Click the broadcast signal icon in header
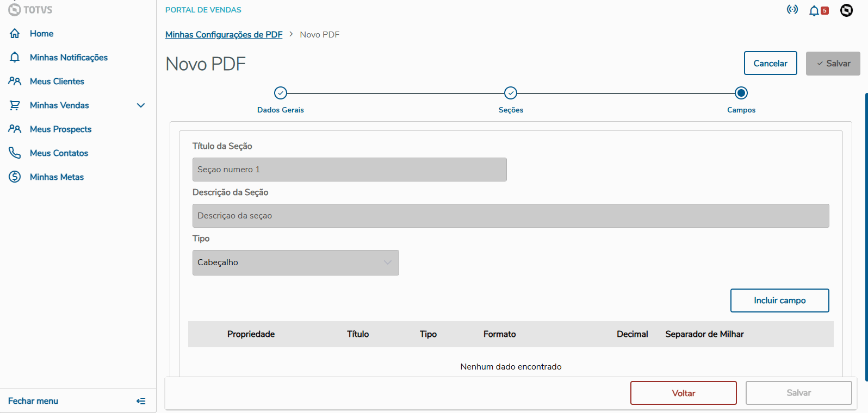This screenshot has height=413, width=868. [792, 10]
